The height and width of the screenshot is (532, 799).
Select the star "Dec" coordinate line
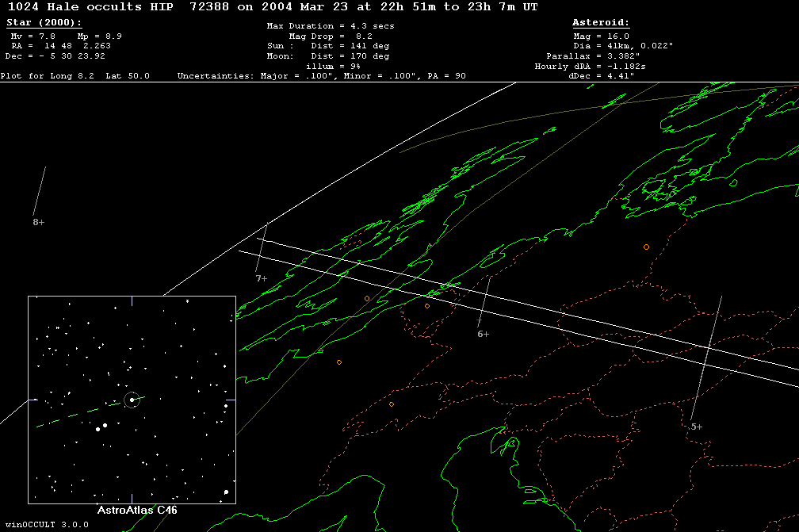click(55, 56)
